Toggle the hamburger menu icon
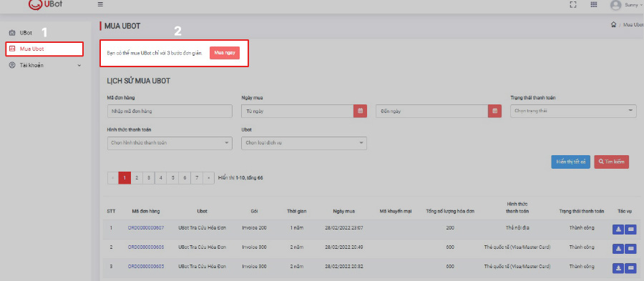 (100, 5)
